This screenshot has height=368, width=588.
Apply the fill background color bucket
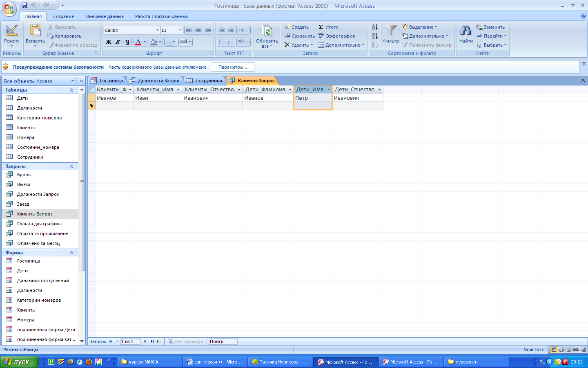(x=154, y=42)
